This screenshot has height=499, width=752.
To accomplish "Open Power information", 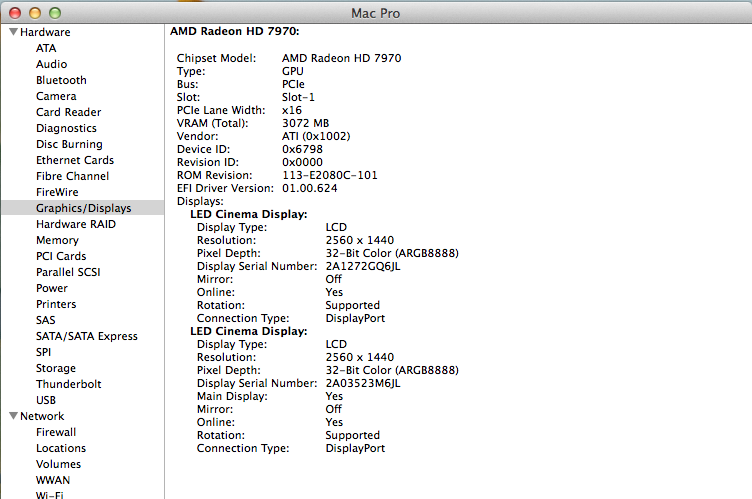I will tap(52, 288).
